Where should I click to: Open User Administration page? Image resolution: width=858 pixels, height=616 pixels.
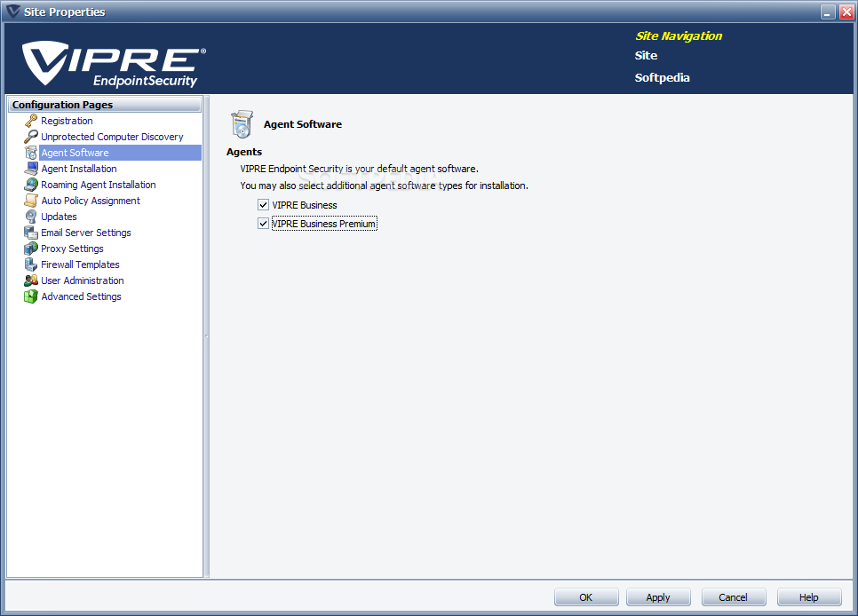pos(83,280)
